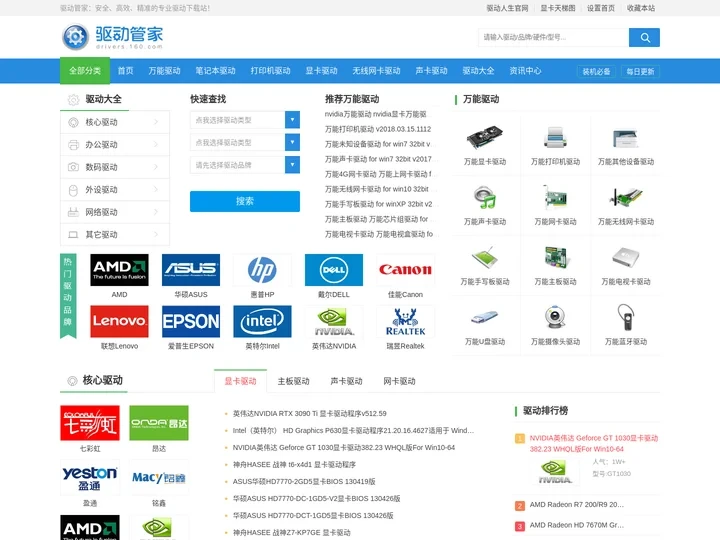The width and height of the screenshot is (720, 540).
Task: Open the 万能电视卡驱动 icon
Action: (625, 258)
